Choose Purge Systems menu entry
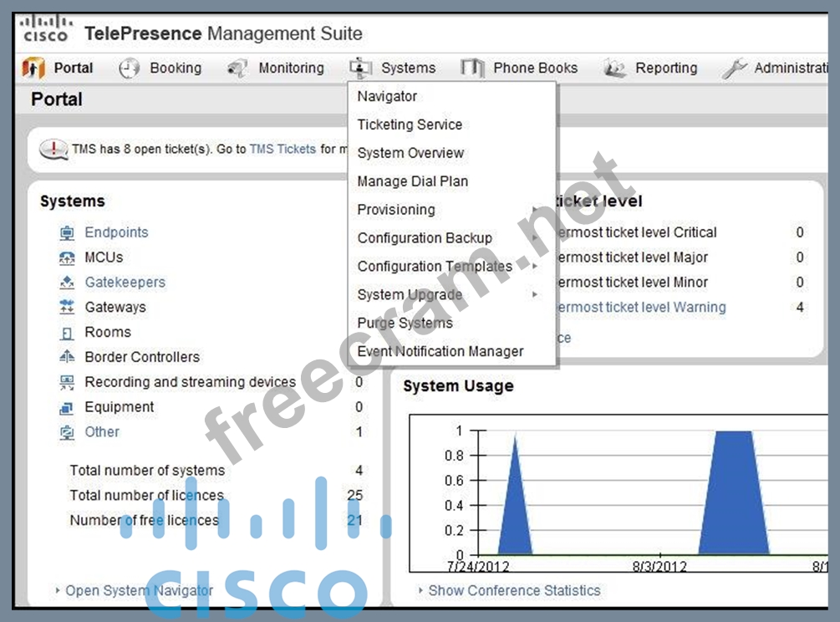 405,324
